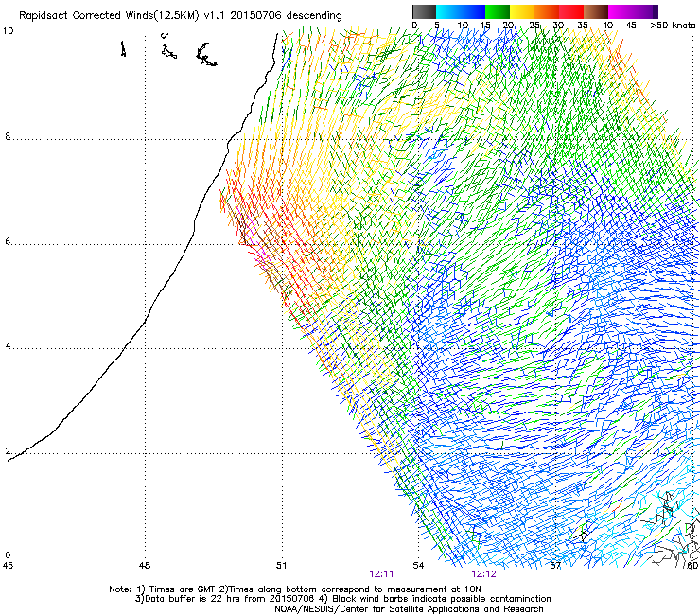This screenshot has width=700, height=615.
Task: Click longitude axis label '48'
Action: tap(145, 566)
